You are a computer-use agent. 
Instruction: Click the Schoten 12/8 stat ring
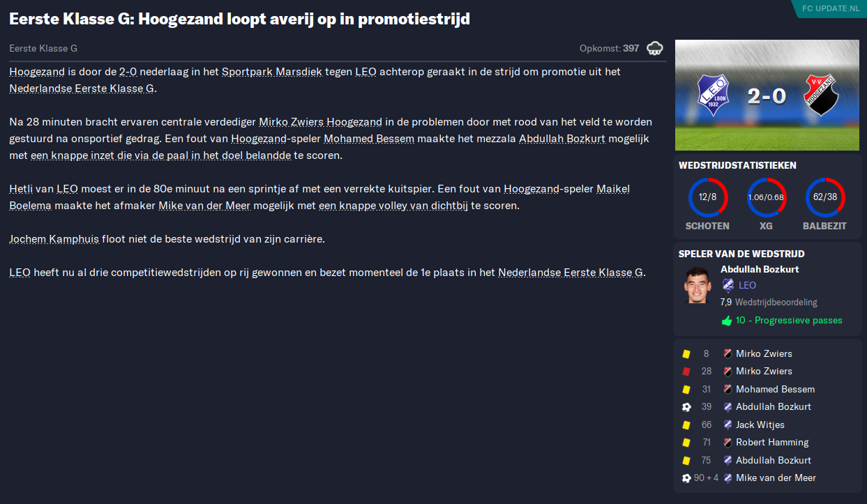(x=707, y=198)
